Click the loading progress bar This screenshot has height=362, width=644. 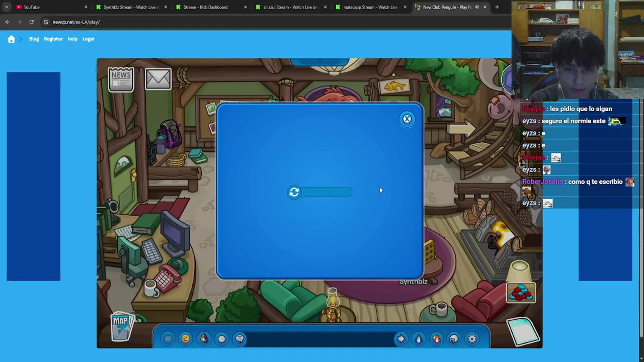[326, 192]
